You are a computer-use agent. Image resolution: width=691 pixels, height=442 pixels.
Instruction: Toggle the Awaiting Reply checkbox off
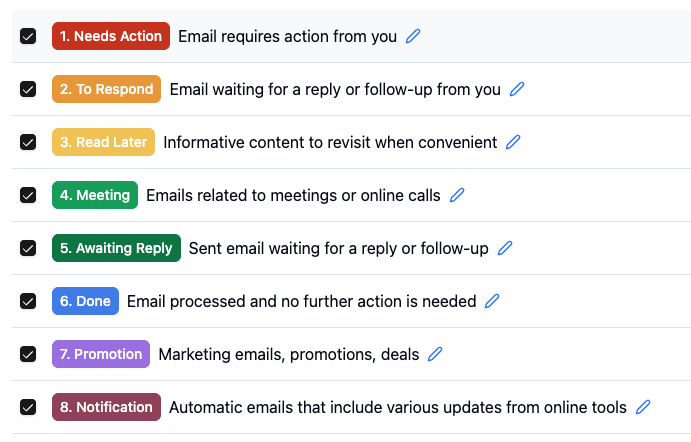[x=28, y=248]
